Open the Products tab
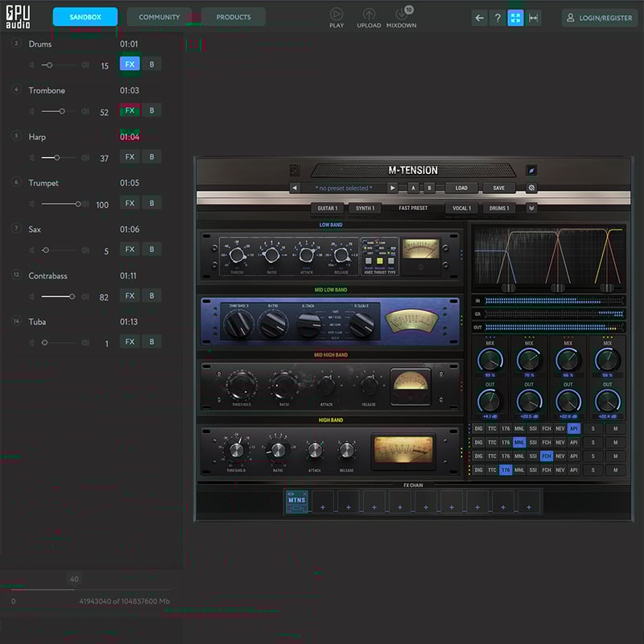Image resolution: width=644 pixels, height=644 pixels. [233, 17]
